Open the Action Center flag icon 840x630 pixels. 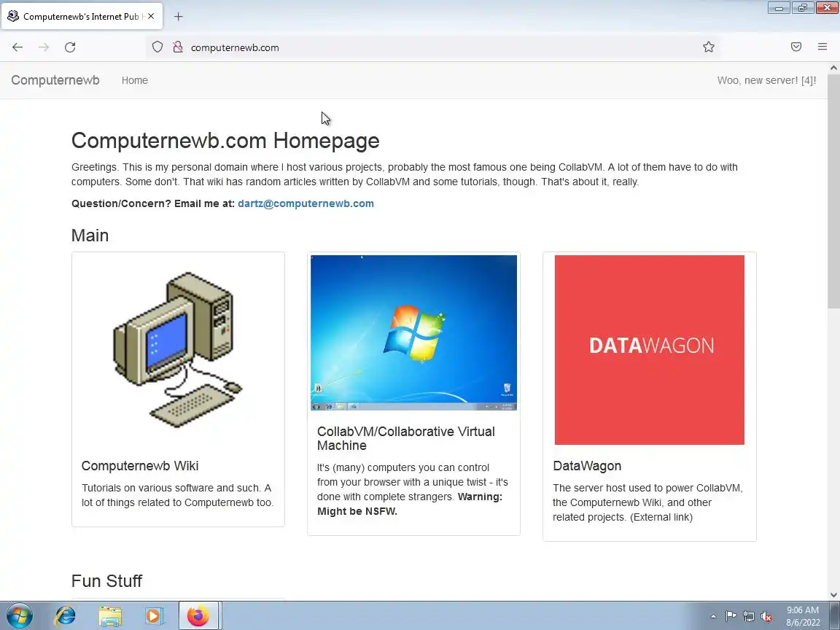(731, 616)
